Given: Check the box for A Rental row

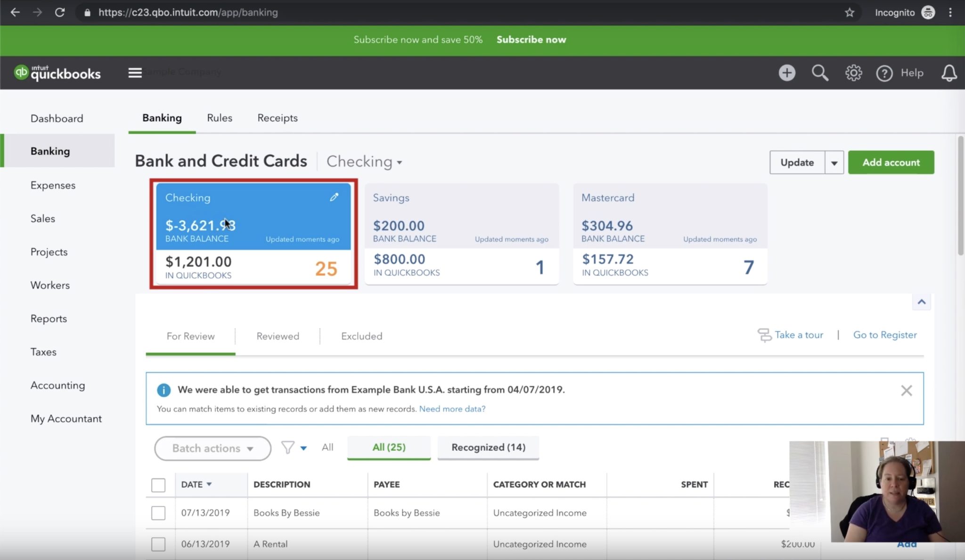Looking at the screenshot, I should (158, 544).
